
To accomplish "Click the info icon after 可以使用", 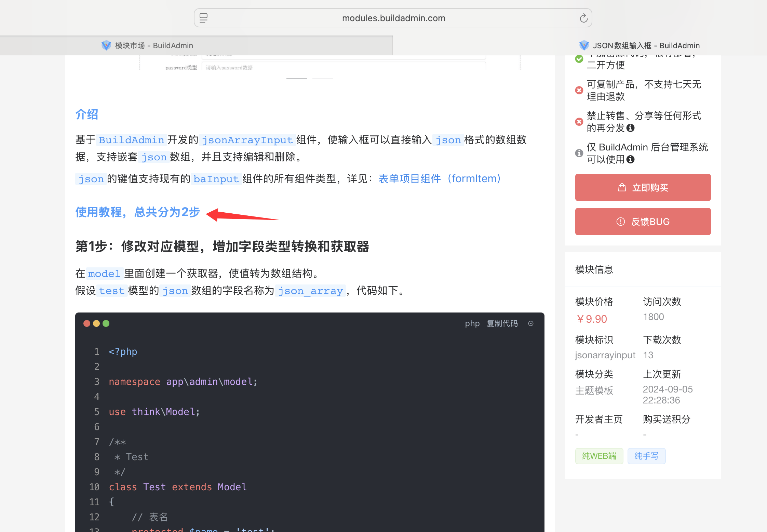I will (x=631, y=159).
